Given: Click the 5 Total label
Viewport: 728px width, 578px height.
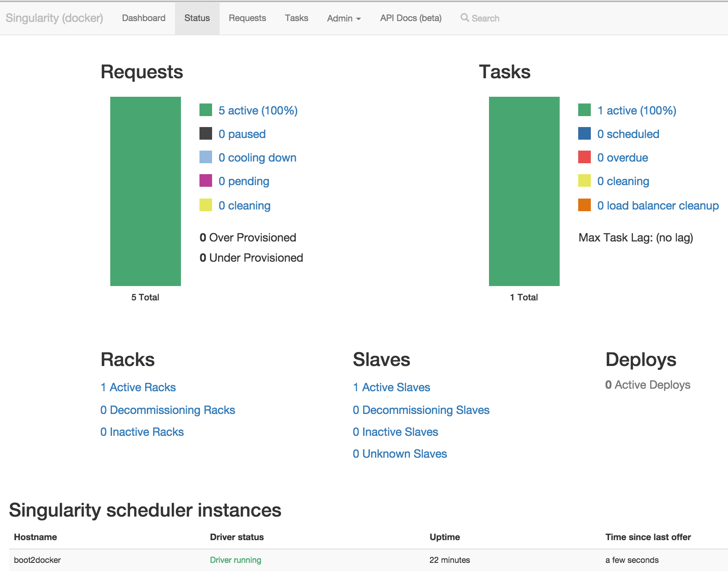Looking at the screenshot, I should 145,297.
